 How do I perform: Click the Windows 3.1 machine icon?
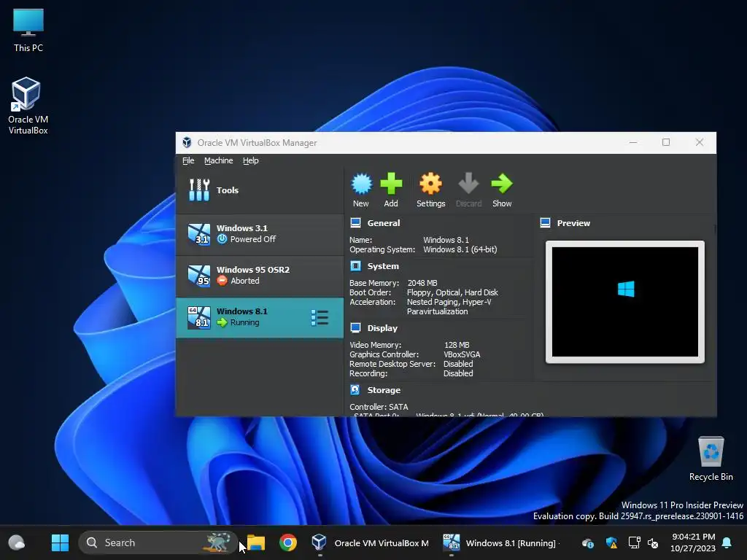coord(198,234)
